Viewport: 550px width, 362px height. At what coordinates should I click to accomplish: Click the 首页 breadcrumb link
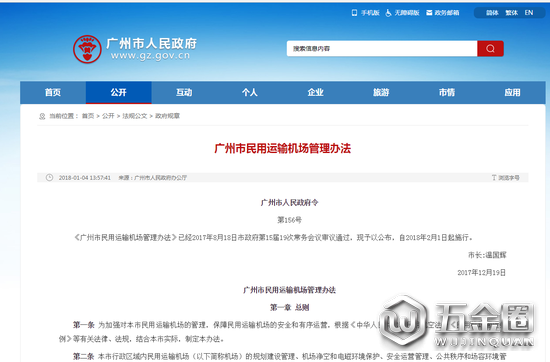click(x=88, y=116)
